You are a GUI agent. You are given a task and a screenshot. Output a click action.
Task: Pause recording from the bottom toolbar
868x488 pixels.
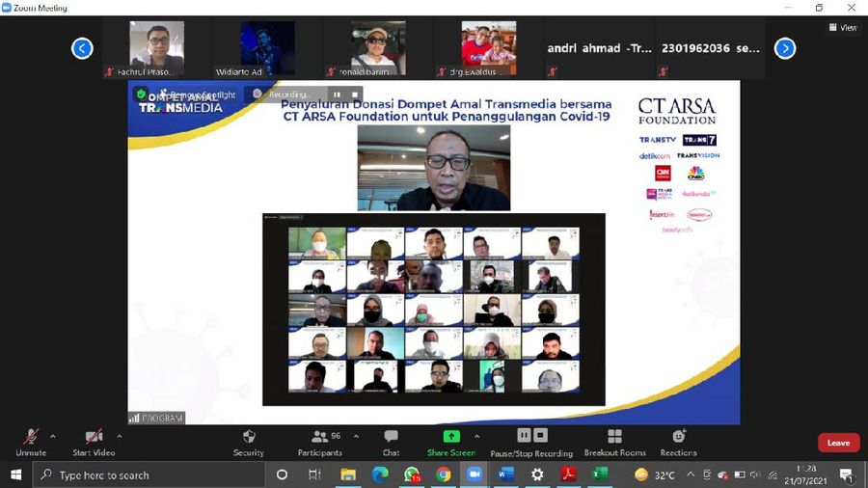click(523, 435)
